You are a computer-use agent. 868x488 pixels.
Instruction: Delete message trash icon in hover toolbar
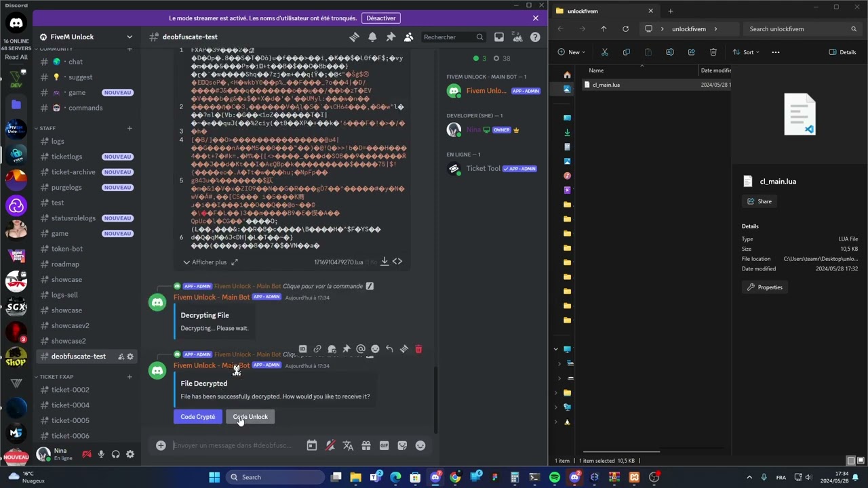(x=418, y=349)
